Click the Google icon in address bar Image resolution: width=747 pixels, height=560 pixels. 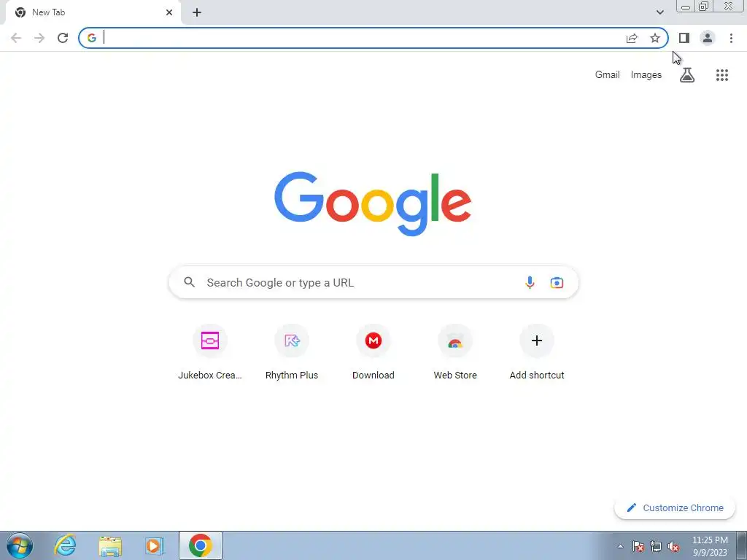92,38
